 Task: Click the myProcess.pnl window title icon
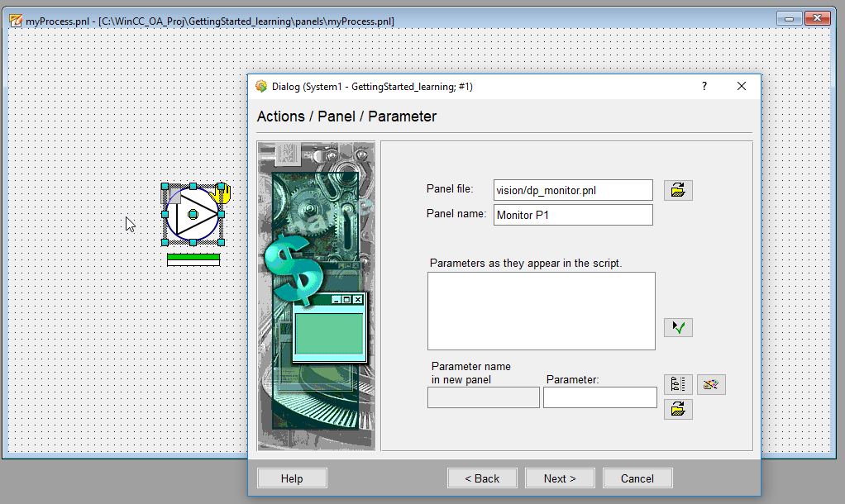pos(15,21)
